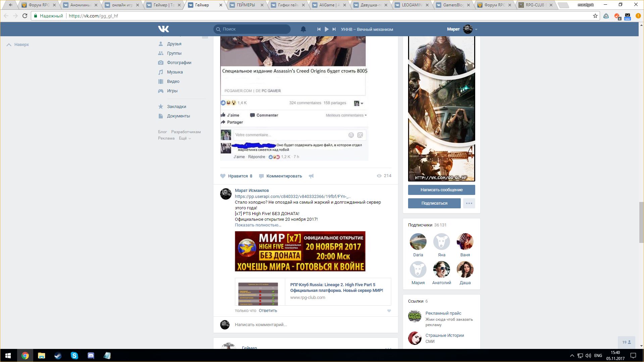Open subscriber Daria's avatar
This screenshot has width=644, height=362.
(418, 242)
